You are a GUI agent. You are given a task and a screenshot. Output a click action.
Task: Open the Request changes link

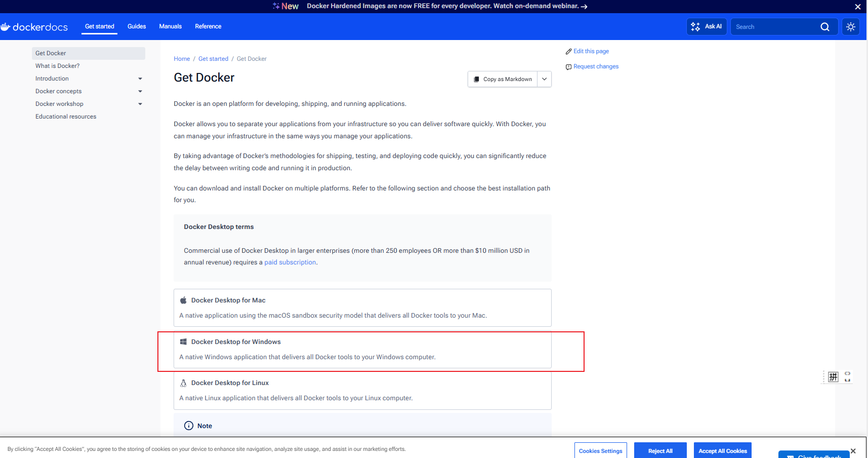pyautogui.click(x=596, y=66)
